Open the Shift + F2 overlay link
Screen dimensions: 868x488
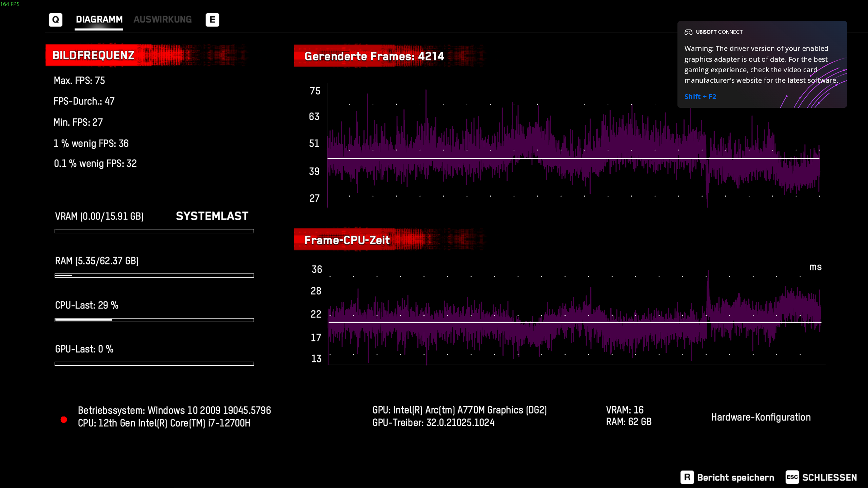(x=700, y=97)
